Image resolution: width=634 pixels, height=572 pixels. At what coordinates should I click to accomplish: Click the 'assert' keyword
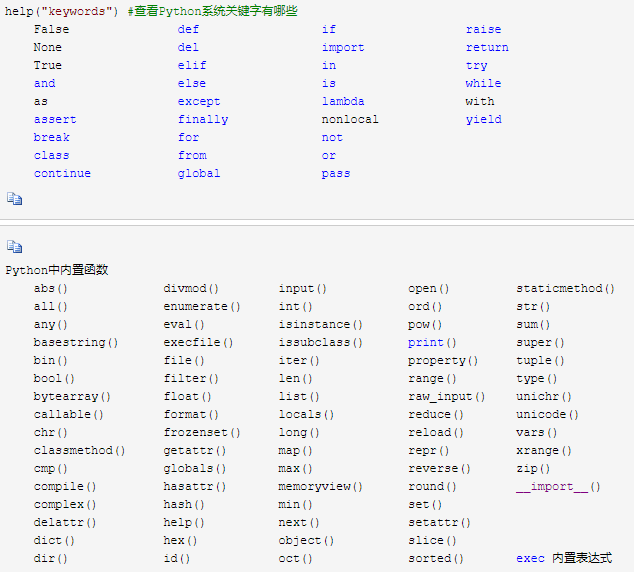[55, 119]
